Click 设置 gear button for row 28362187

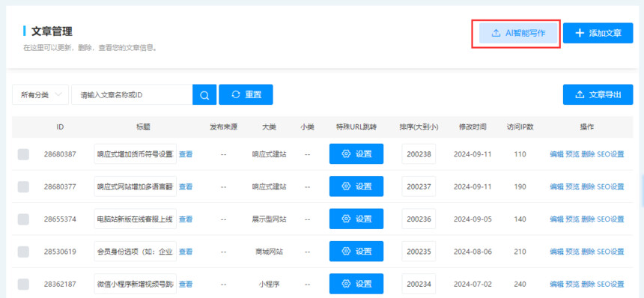[x=356, y=284]
